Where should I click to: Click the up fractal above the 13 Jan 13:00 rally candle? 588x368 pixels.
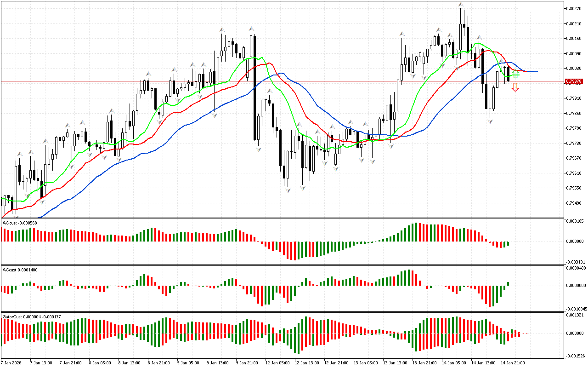point(402,34)
